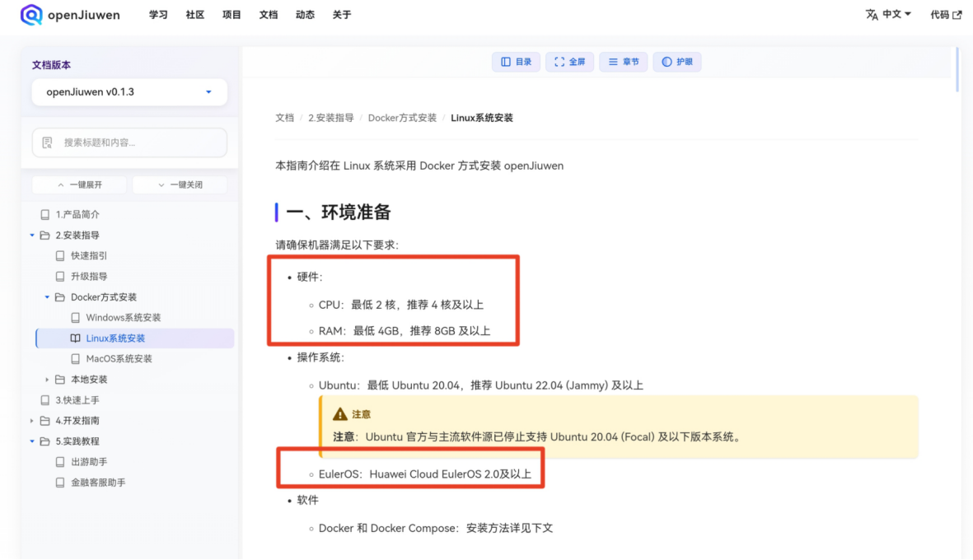The height and width of the screenshot is (560, 973).
Task: Open the 关于 menu
Action: click(x=341, y=14)
